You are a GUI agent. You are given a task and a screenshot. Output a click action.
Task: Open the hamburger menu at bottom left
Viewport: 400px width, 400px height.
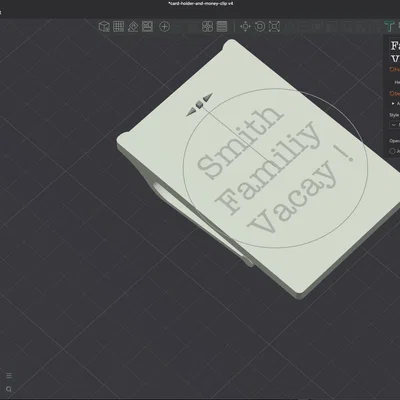[x=9, y=376]
